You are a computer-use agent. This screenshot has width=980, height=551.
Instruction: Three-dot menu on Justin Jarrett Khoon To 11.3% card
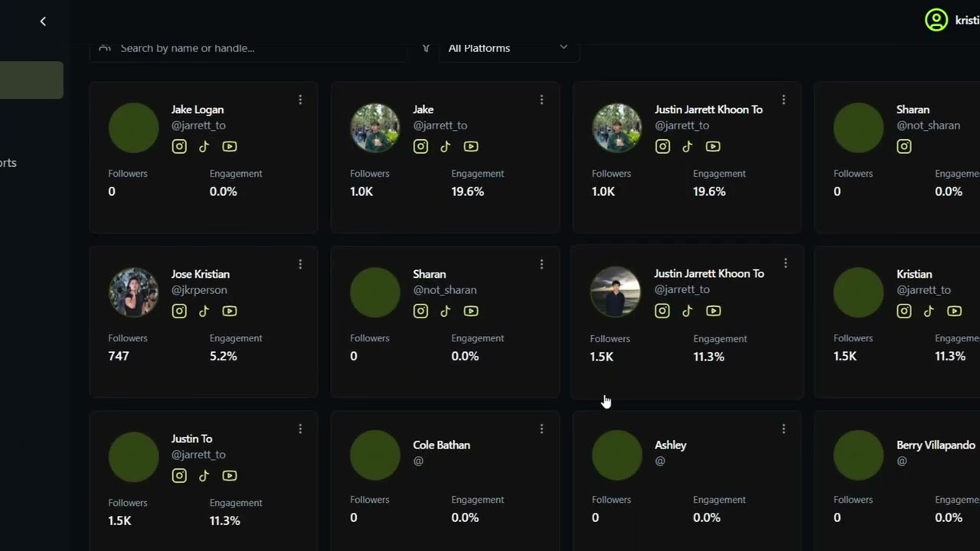tap(785, 263)
